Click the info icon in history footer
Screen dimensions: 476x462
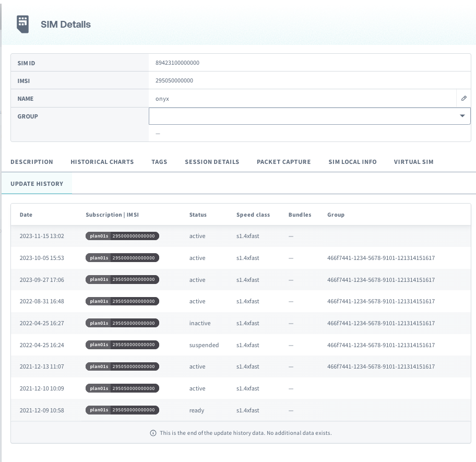point(153,433)
